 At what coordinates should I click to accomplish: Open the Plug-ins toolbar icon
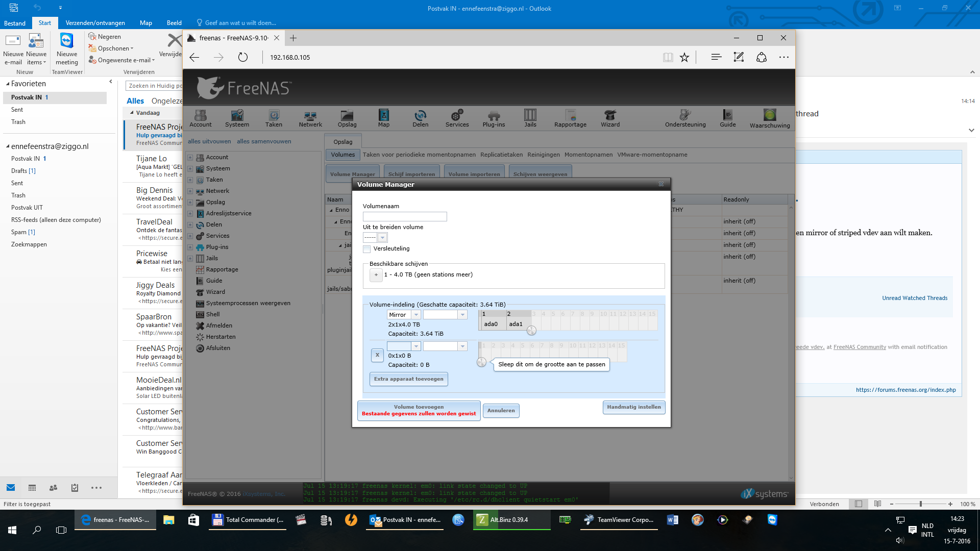pyautogui.click(x=494, y=118)
